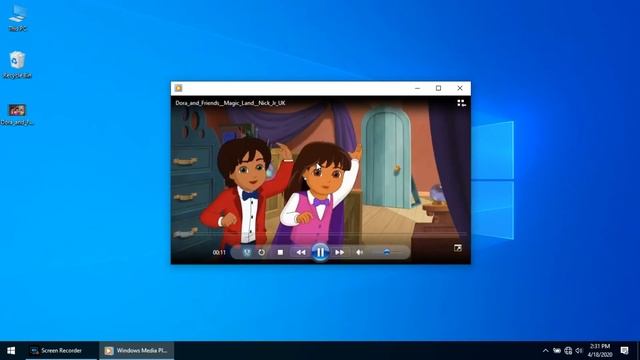Switch to Library view icon
The image size is (640, 360).
point(461,103)
